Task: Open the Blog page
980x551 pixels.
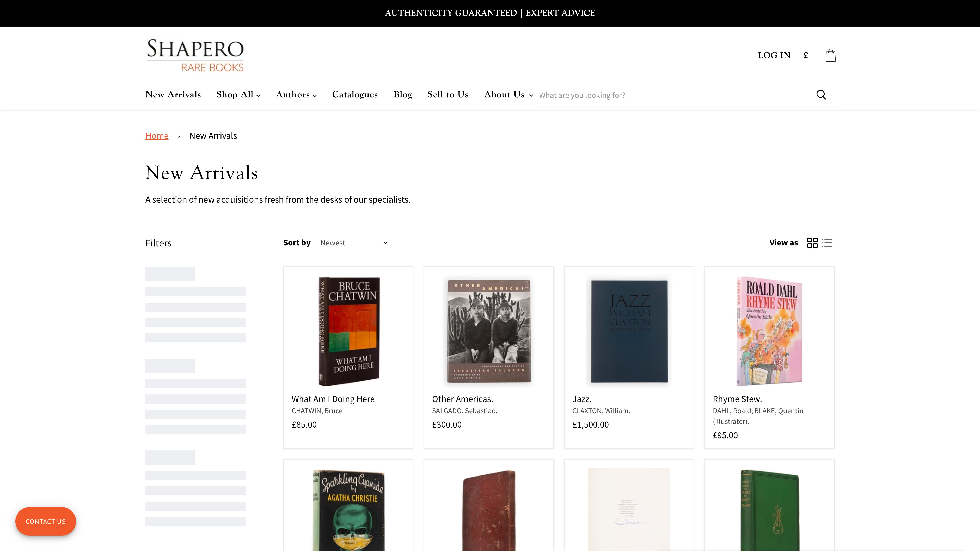Action: tap(402, 95)
